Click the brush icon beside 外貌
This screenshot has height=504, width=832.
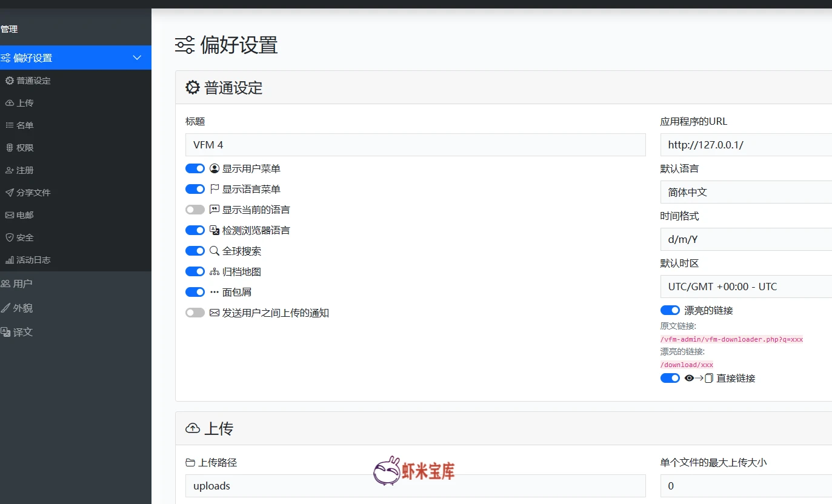click(5, 308)
